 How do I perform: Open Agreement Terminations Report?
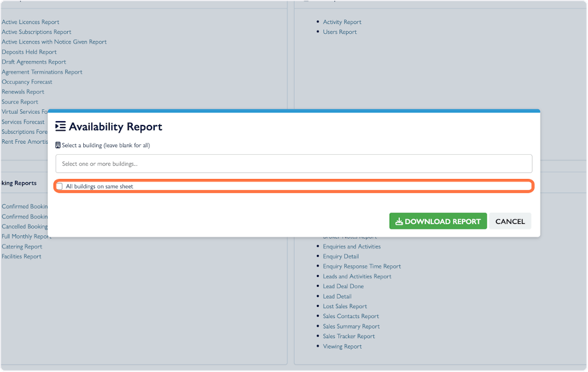(x=42, y=72)
